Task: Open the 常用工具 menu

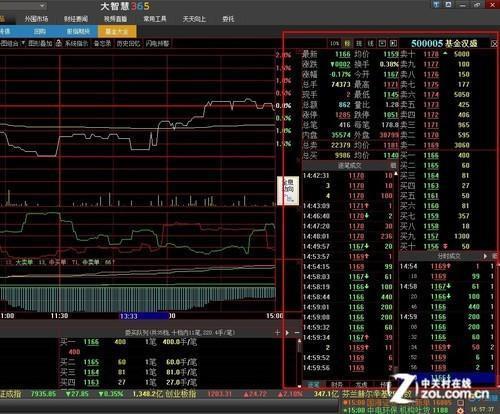Action: pyautogui.click(x=155, y=19)
